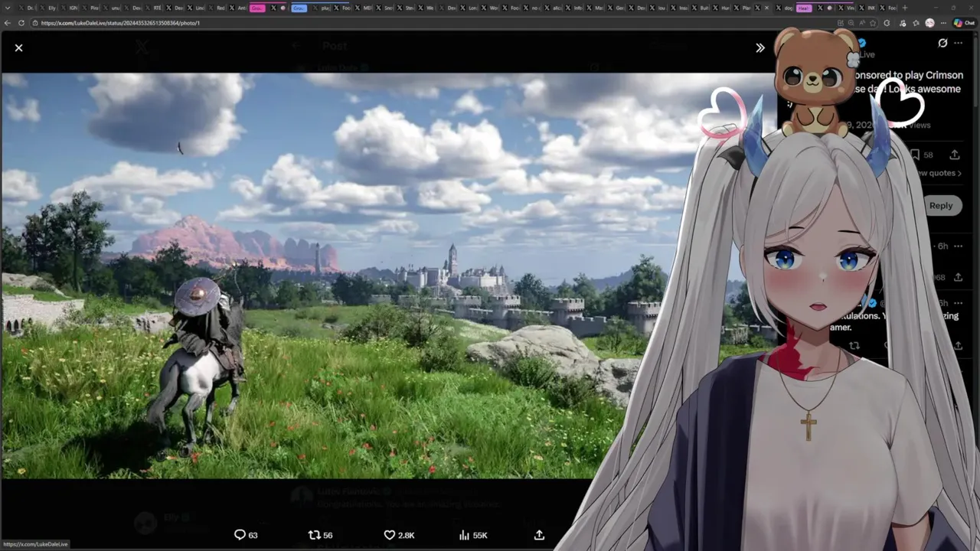Go back with the browser back arrow
Viewport: 980px width, 551px height.
pyautogui.click(x=8, y=23)
